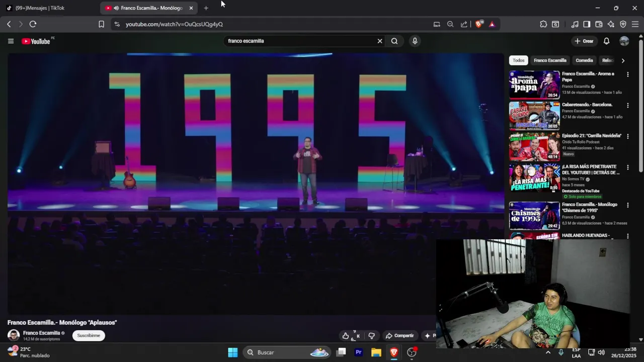The height and width of the screenshot is (362, 644).
Task: Close the Franco Escamilla YouTube tab
Action: point(191,8)
